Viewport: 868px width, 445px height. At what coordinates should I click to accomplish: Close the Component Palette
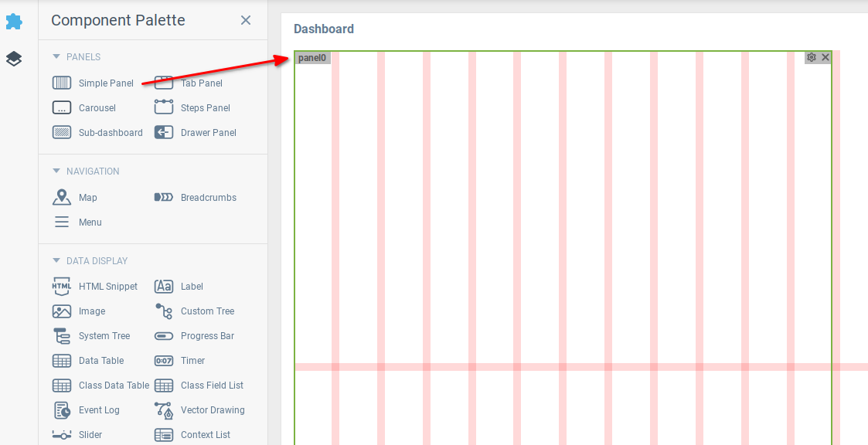246,21
